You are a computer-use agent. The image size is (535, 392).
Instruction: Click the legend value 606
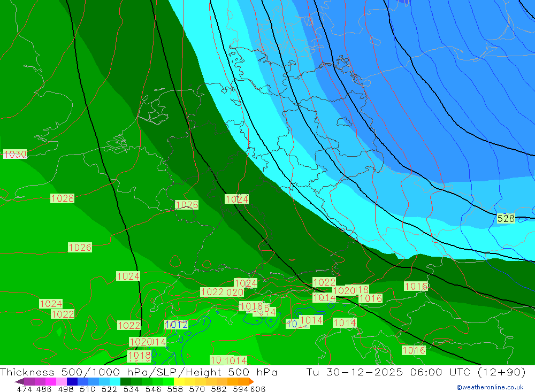[258, 389]
